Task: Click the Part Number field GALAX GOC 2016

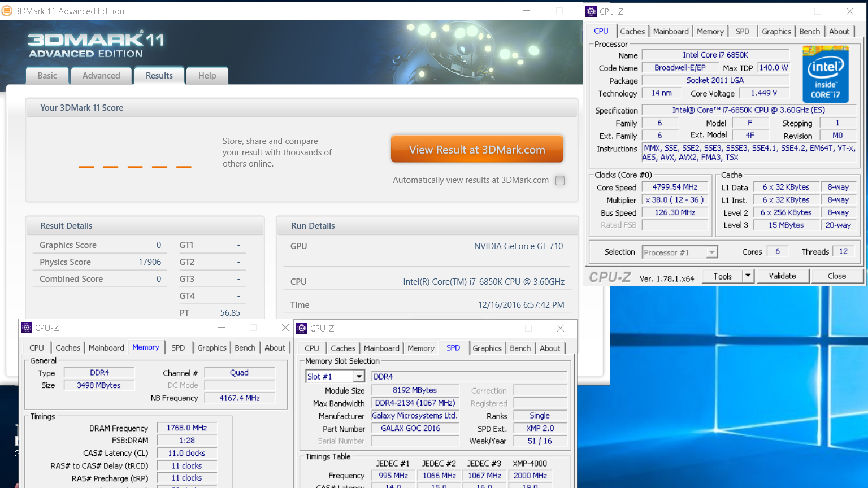Action: [415, 429]
